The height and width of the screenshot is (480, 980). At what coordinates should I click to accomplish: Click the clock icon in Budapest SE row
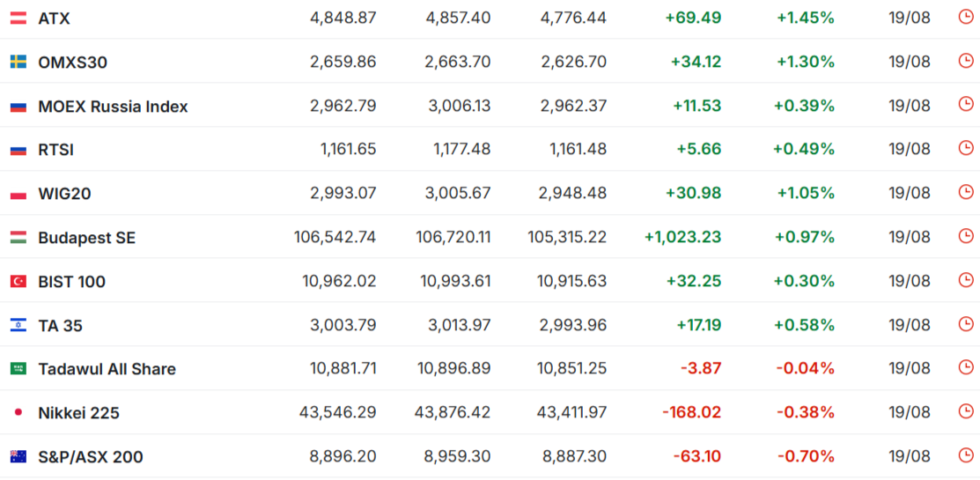click(966, 236)
